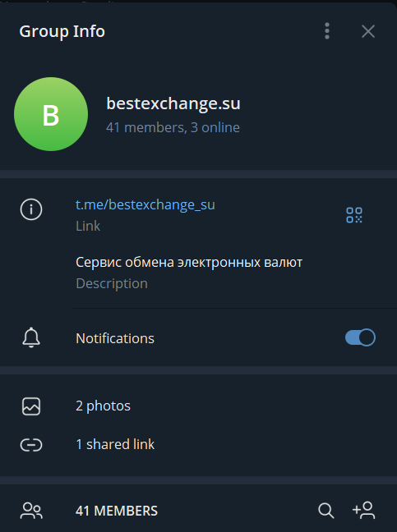Click the green B group avatar
This screenshot has width=397, height=532.
pyautogui.click(x=51, y=114)
